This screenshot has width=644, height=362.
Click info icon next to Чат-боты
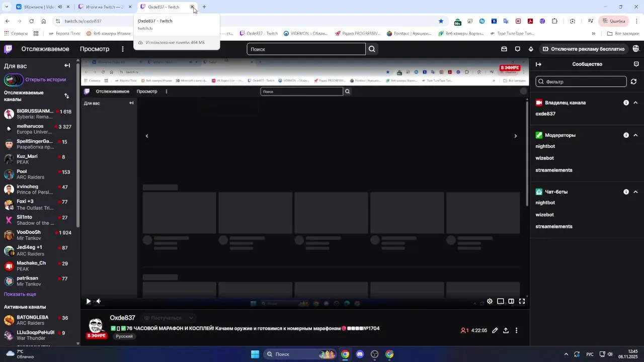pyautogui.click(x=626, y=192)
